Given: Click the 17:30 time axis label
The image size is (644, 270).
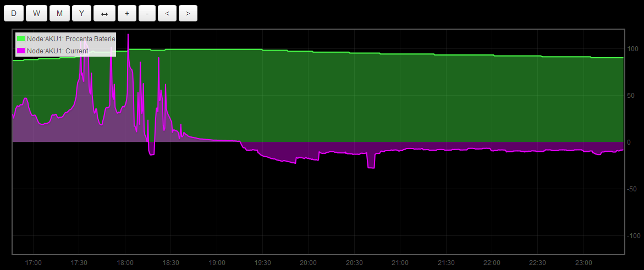Looking at the screenshot, I should (79, 263).
